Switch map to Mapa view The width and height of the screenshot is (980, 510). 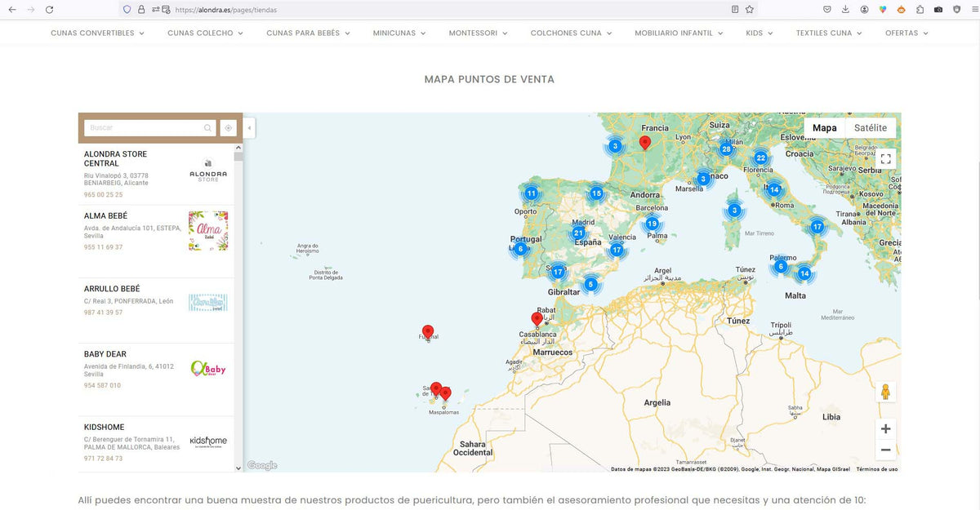(x=825, y=128)
